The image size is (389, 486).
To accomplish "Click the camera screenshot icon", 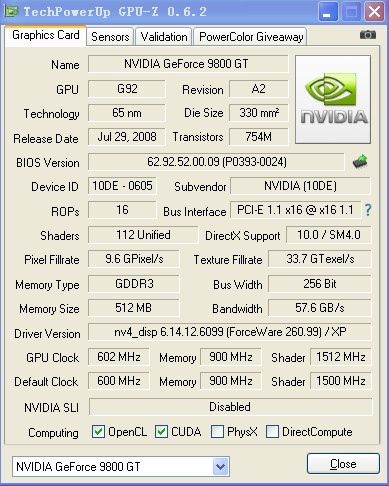I will point(368,35).
